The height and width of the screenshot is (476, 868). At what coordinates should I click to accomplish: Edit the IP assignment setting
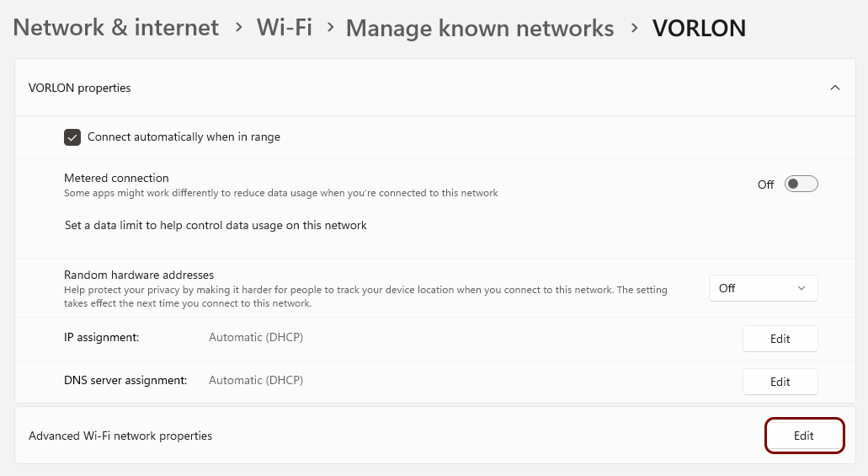click(x=780, y=339)
